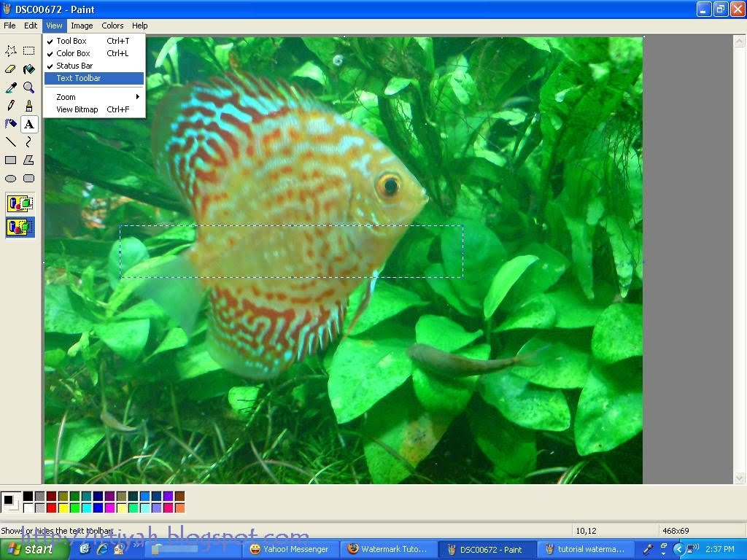Switch to Yahoo! Messenger on the taskbar
The width and height of the screenshot is (747, 560).
coord(289,550)
